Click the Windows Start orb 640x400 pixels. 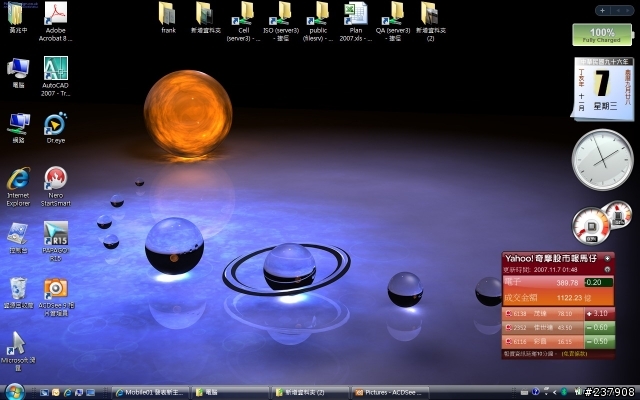(15, 392)
